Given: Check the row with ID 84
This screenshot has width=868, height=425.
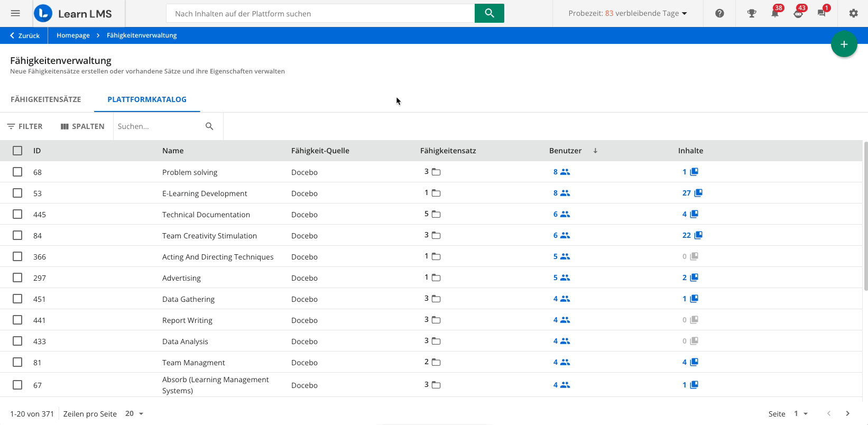Looking at the screenshot, I should (17, 235).
